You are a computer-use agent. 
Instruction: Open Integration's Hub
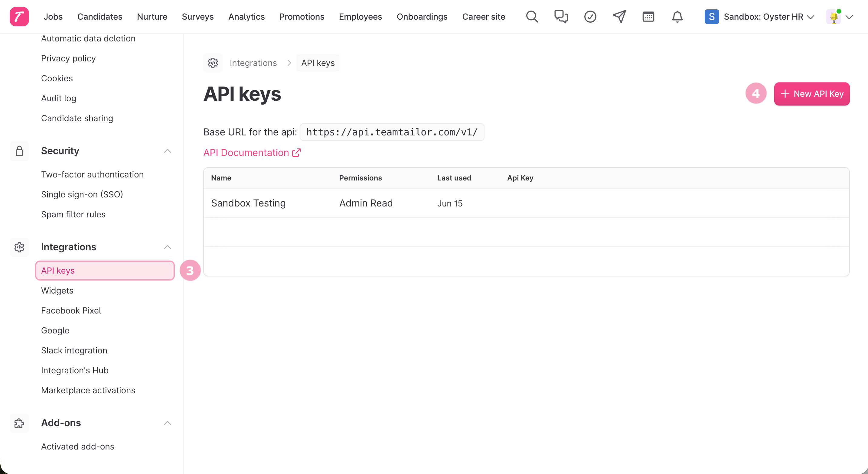(x=75, y=370)
